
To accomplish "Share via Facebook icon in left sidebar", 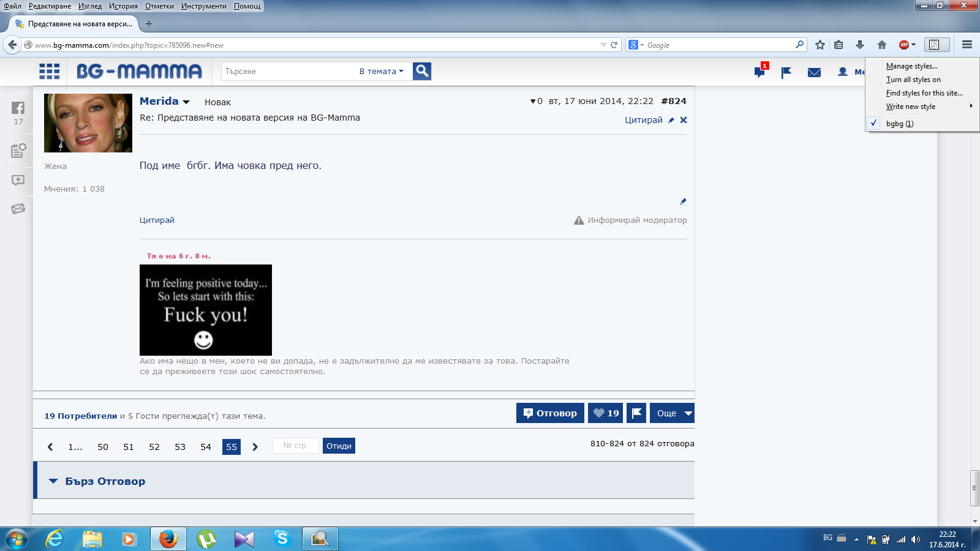I will (x=18, y=108).
